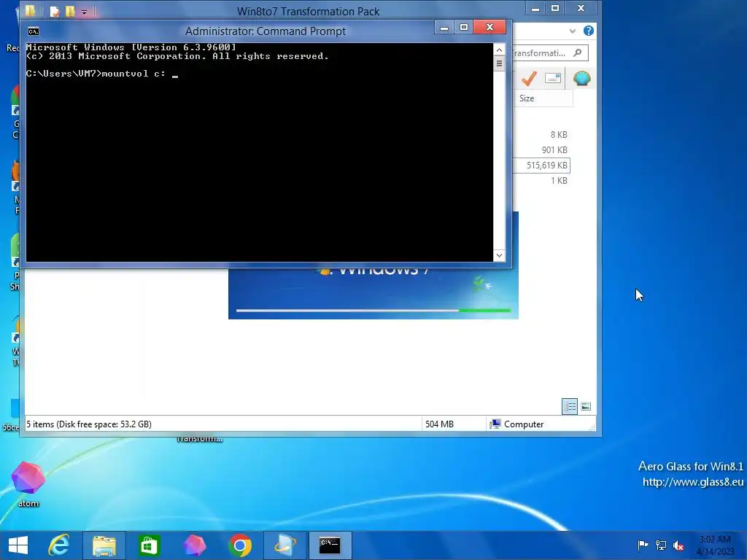Screen dimensions: 747x560
Task: Click Explorer window folder title icon
Action: (x=30, y=10)
